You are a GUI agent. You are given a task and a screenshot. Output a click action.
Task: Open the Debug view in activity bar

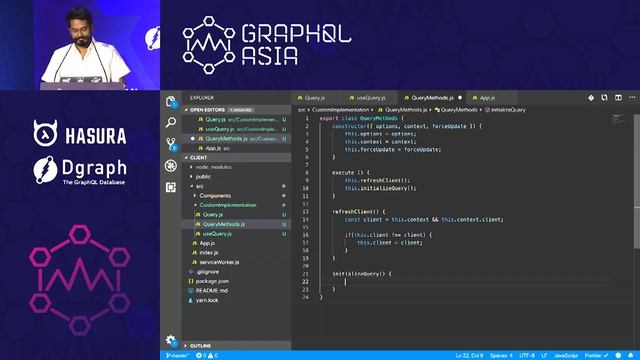click(171, 165)
